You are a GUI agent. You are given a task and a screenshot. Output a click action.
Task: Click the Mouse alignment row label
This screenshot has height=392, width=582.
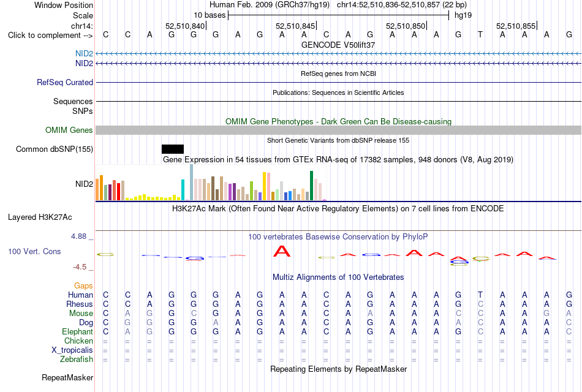pyautogui.click(x=81, y=314)
